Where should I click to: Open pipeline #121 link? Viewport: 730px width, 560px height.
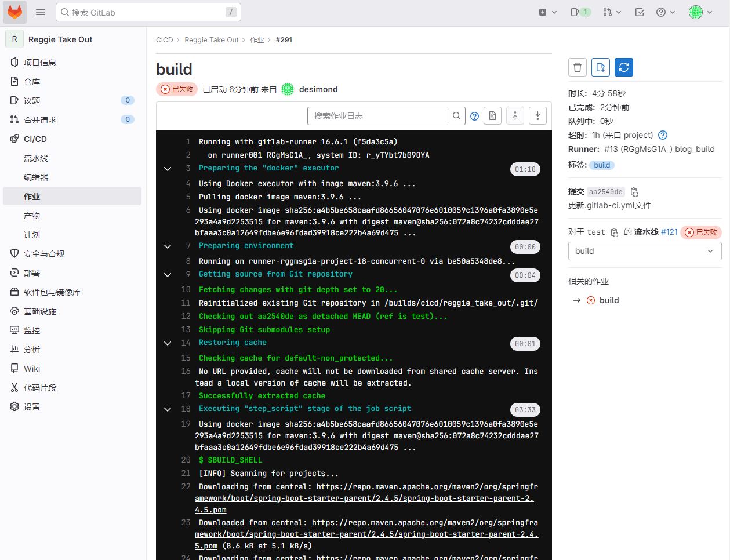(x=669, y=232)
